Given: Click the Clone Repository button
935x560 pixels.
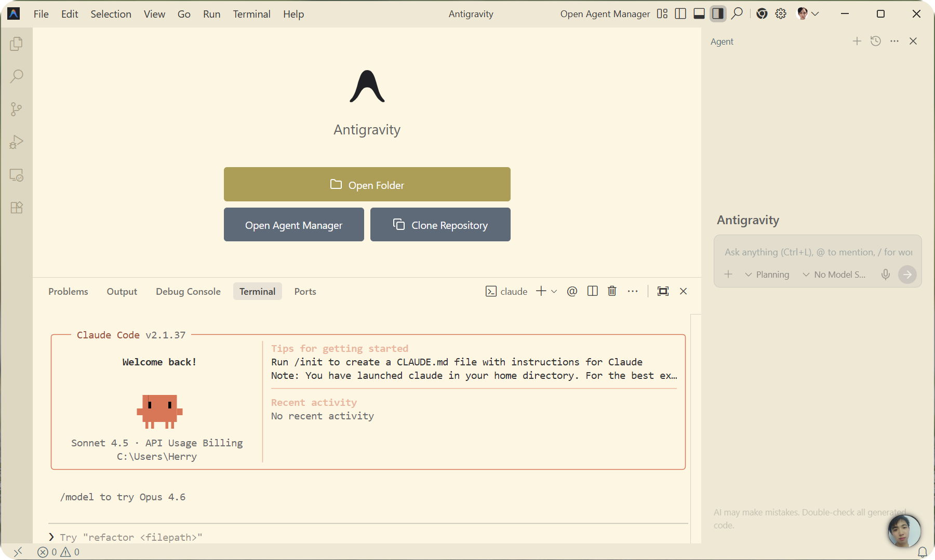Looking at the screenshot, I should [440, 225].
